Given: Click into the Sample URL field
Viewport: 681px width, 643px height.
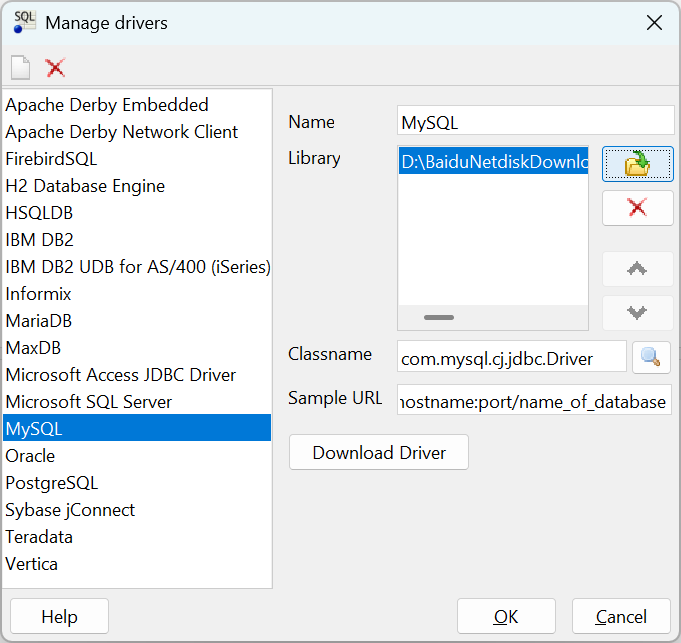Looking at the screenshot, I should pos(534,399).
